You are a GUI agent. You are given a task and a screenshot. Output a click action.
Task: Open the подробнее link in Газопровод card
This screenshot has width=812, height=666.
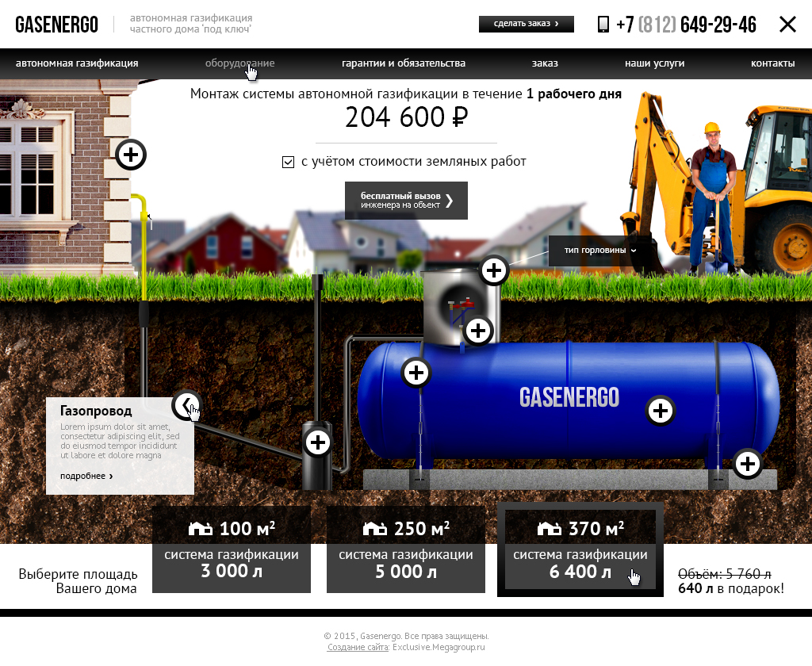[86, 476]
